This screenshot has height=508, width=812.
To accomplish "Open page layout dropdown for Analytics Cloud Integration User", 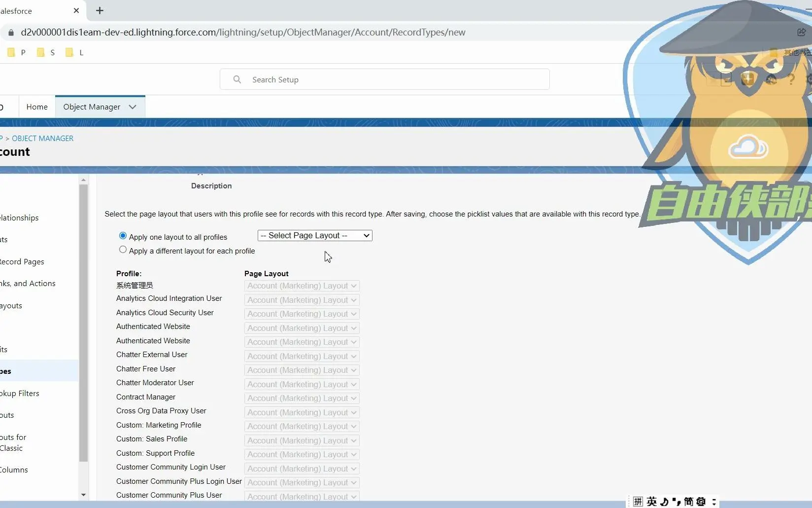I will (302, 300).
